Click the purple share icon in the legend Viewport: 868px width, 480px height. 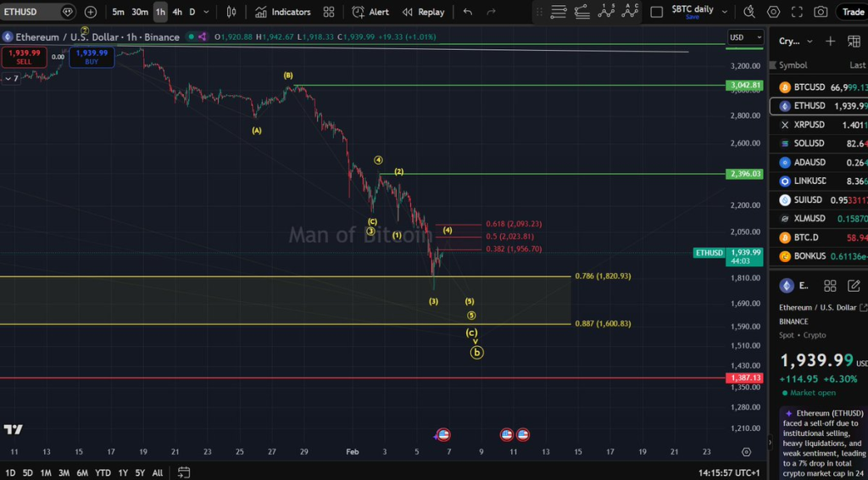(202, 37)
